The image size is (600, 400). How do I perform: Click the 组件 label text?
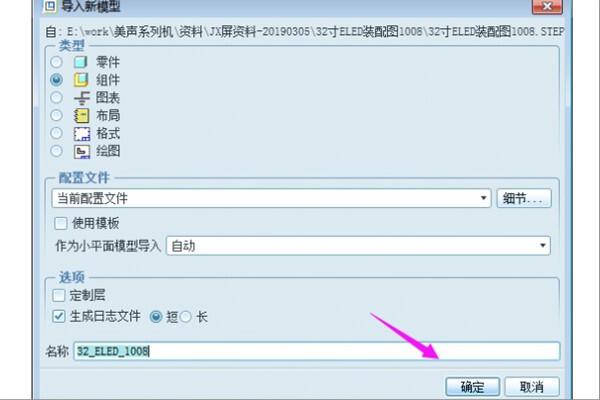108,80
